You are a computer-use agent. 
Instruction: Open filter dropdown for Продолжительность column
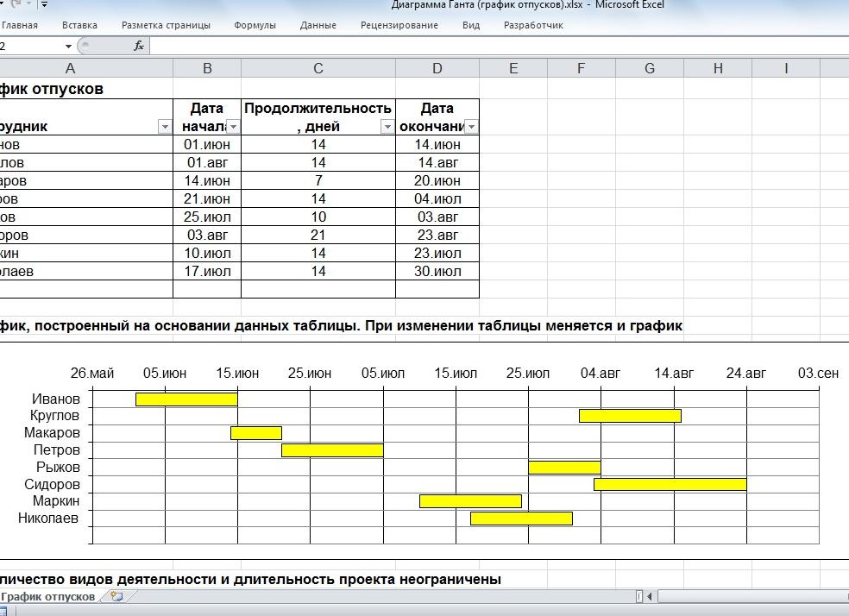387,127
